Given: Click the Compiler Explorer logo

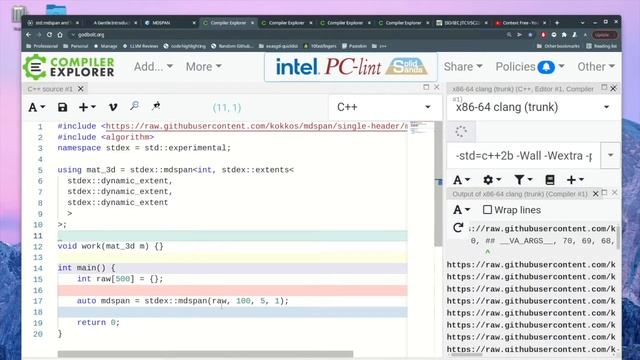Looking at the screenshot, I should 69,67.
